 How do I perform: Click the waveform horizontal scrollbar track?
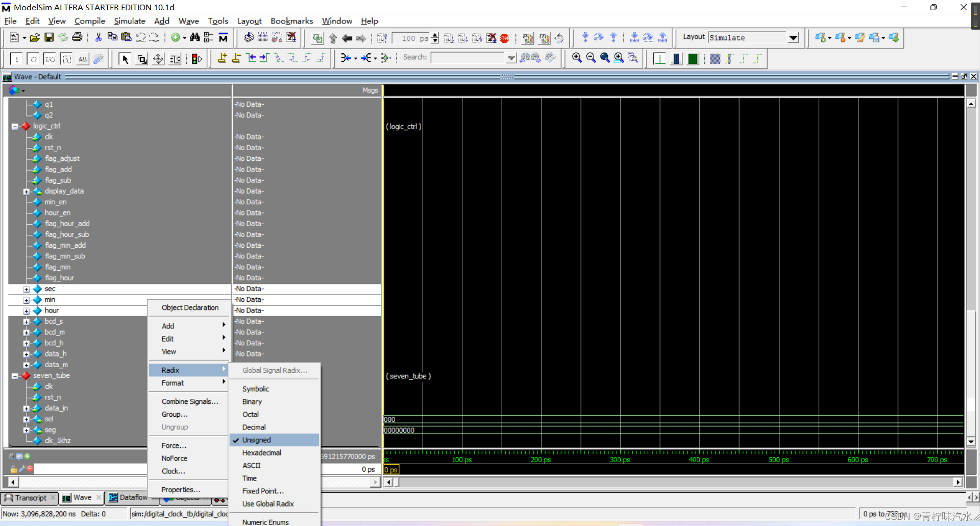674,482
